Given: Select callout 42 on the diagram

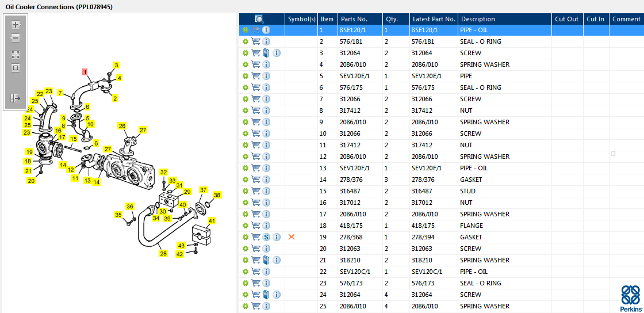Looking at the screenshot, I should pyautogui.click(x=180, y=254).
